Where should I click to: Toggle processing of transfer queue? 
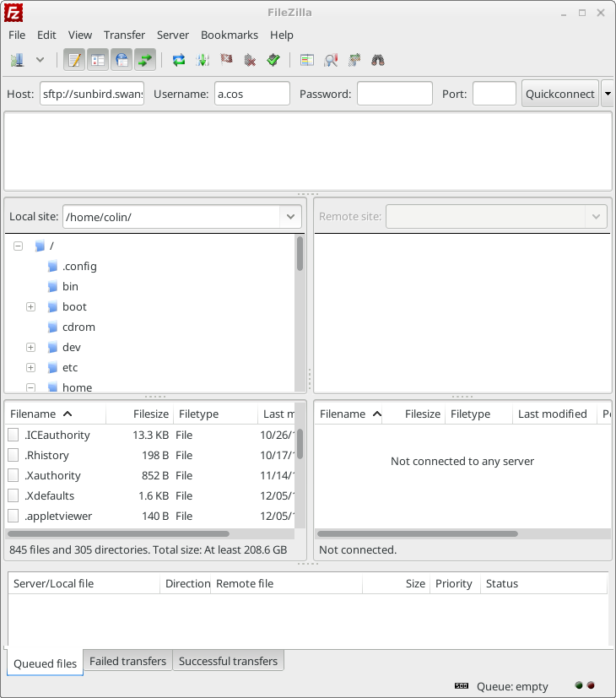tap(203, 60)
